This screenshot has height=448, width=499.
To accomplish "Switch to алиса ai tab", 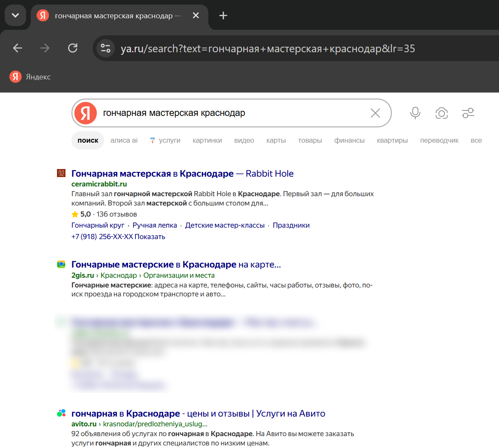I will point(124,140).
